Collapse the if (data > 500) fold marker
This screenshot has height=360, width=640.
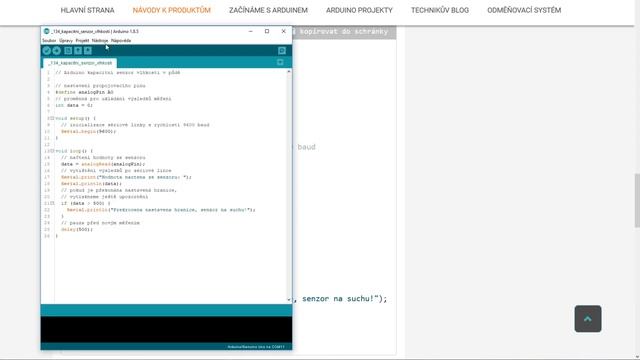click(52, 203)
